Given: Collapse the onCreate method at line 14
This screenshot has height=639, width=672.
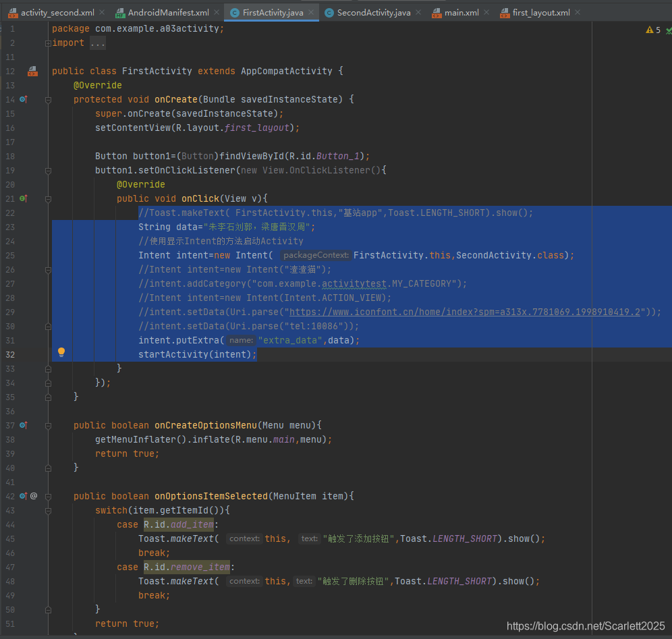Looking at the screenshot, I should [48, 100].
